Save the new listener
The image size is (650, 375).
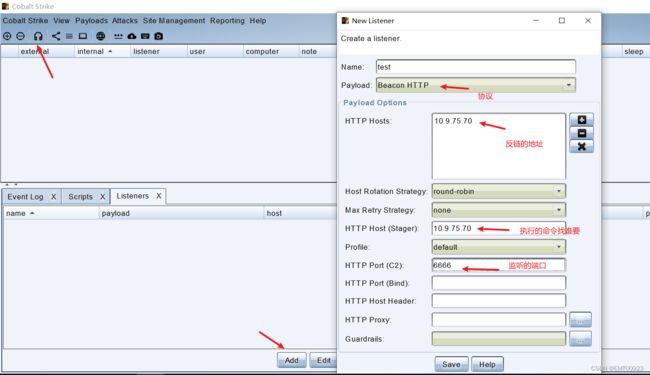click(x=451, y=364)
